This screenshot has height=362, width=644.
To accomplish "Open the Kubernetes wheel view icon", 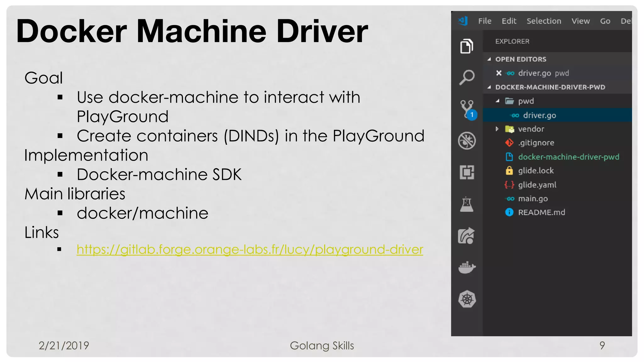I will [x=467, y=299].
